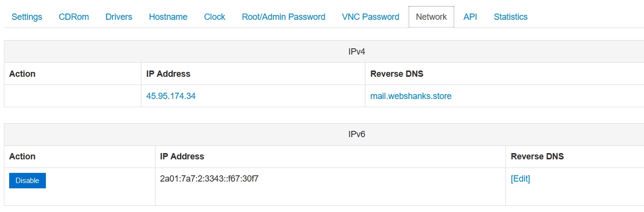Screen dimensions: 644x212
Task: Select the Hostname tab
Action: pos(168,17)
